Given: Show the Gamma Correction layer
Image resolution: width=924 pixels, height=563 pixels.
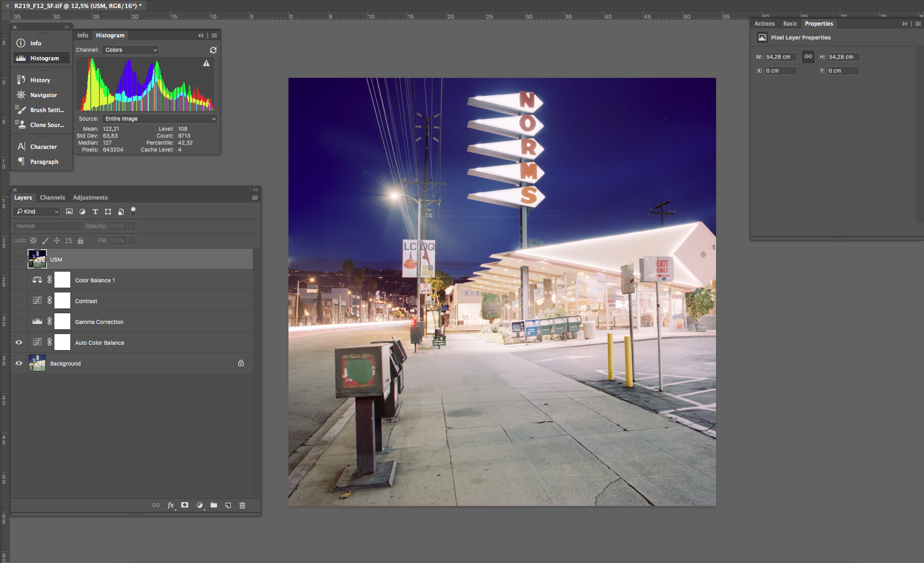Looking at the screenshot, I should pos(19,322).
